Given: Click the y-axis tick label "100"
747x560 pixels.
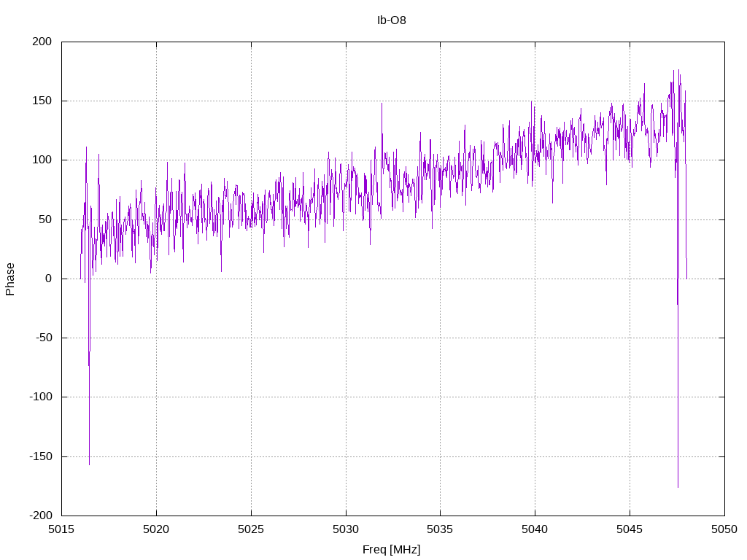Looking at the screenshot, I should tap(42, 160).
